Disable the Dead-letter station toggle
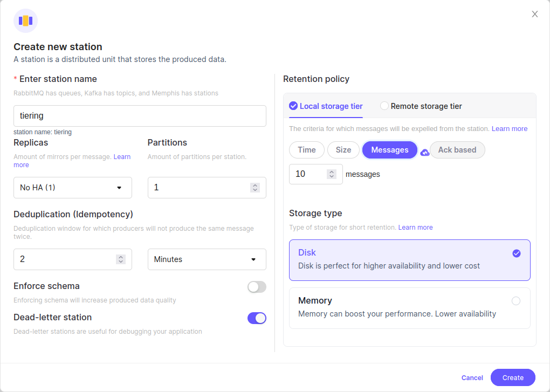This screenshot has width=550, height=392. pos(257,318)
